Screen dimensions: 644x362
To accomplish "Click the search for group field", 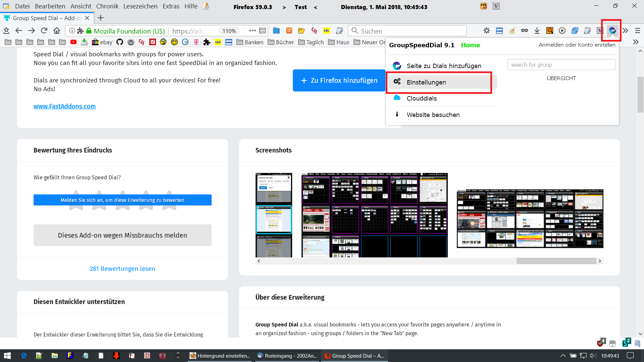I will tap(561, 65).
